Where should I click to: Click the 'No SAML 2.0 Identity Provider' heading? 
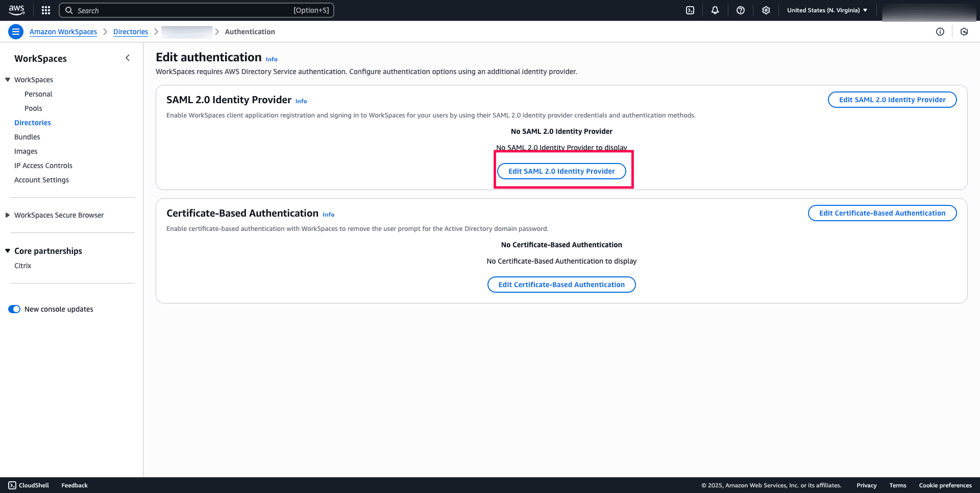point(561,131)
